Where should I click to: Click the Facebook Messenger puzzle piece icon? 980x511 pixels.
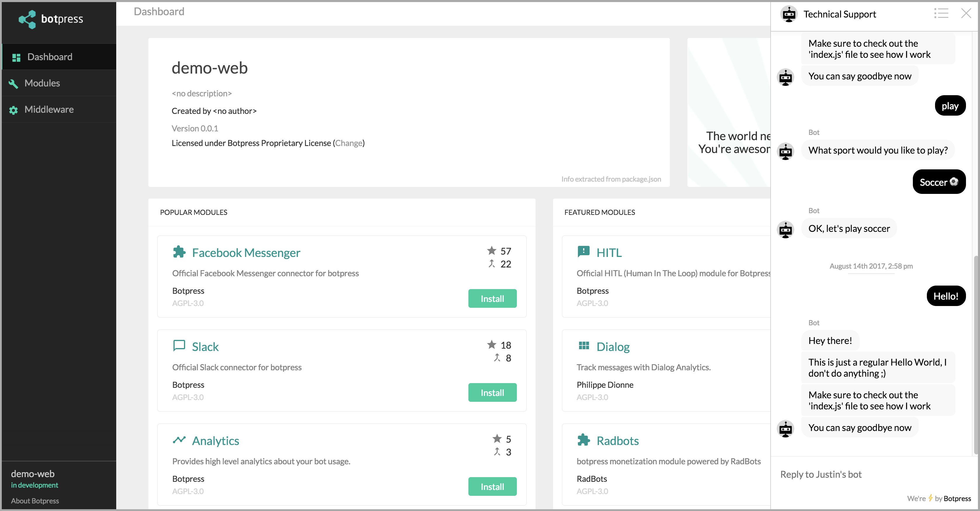coord(179,252)
